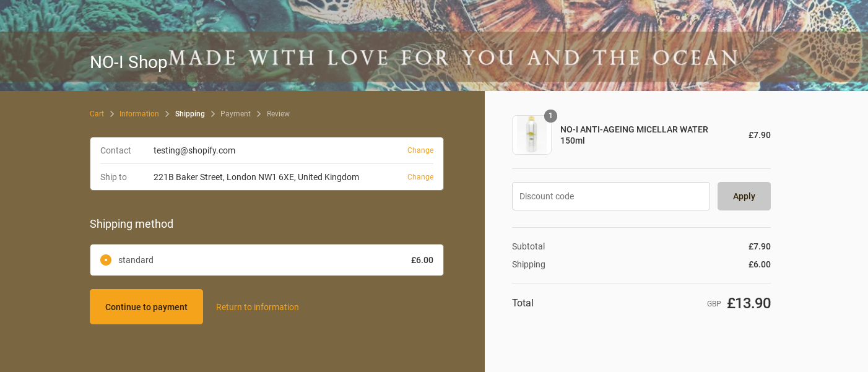Focus the Discount code field
This screenshot has height=372, width=868.
pos(610,196)
